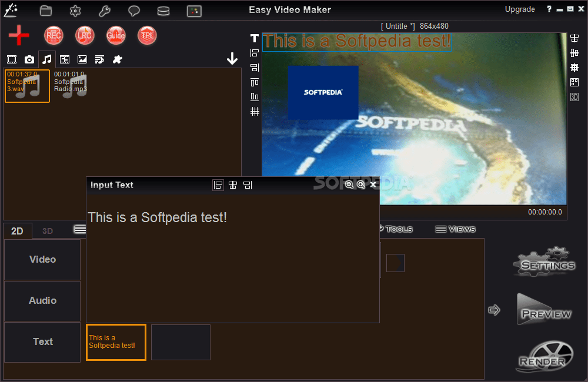Click the T text tool beside the preview
The image size is (588, 382).
[x=254, y=38]
